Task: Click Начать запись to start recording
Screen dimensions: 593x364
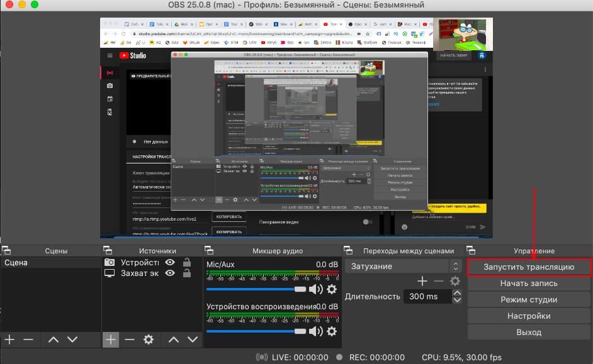Action: click(x=529, y=283)
